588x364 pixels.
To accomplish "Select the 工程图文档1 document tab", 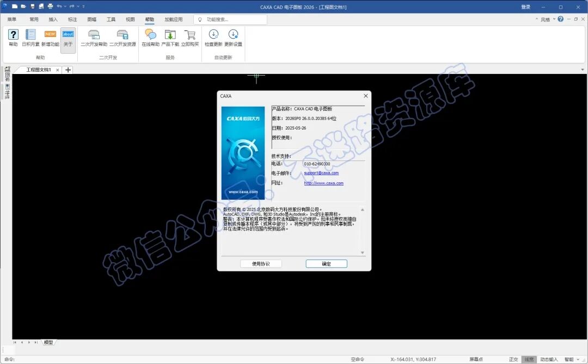I will tap(39, 70).
